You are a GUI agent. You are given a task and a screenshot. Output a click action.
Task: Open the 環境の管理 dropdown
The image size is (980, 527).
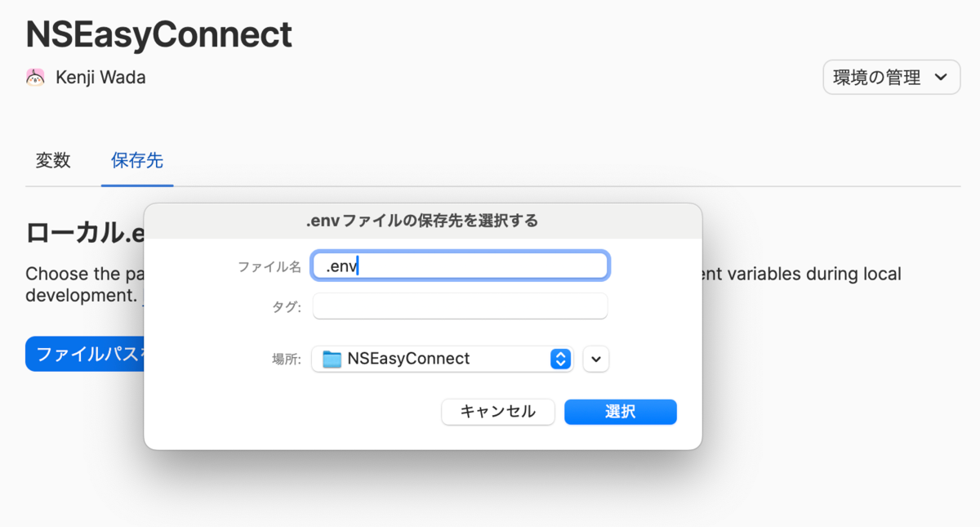coord(891,78)
